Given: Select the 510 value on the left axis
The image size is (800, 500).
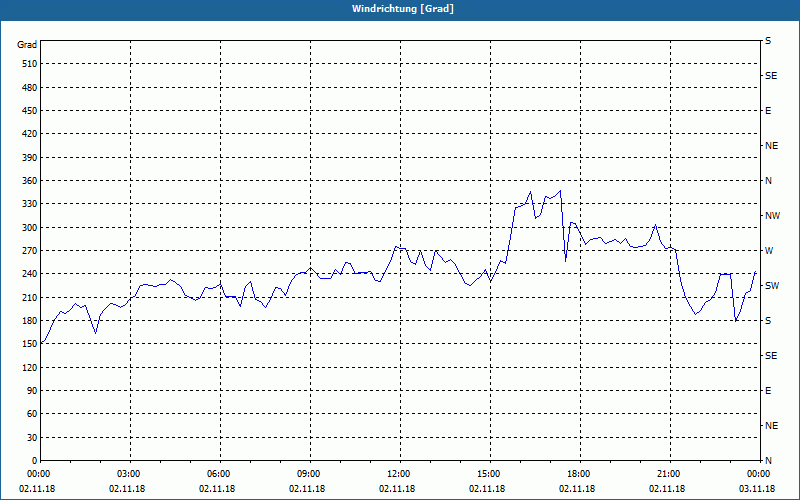Looking at the screenshot, I should (x=30, y=64).
